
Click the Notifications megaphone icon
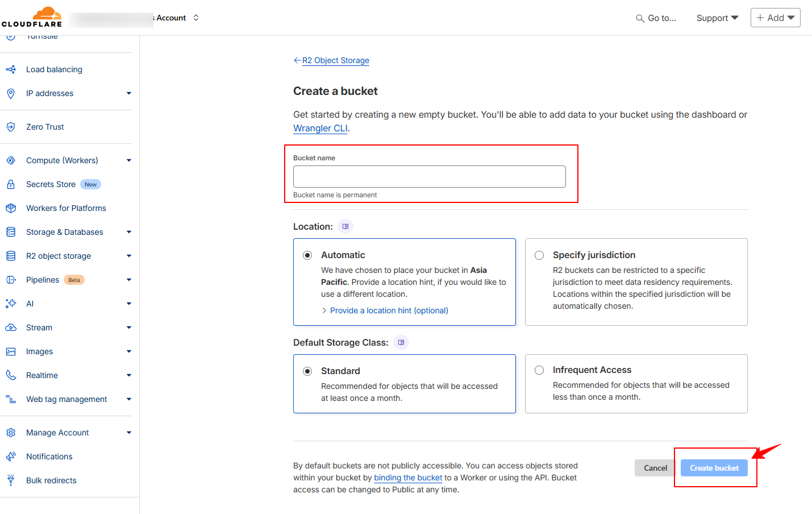(x=11, y=457)
